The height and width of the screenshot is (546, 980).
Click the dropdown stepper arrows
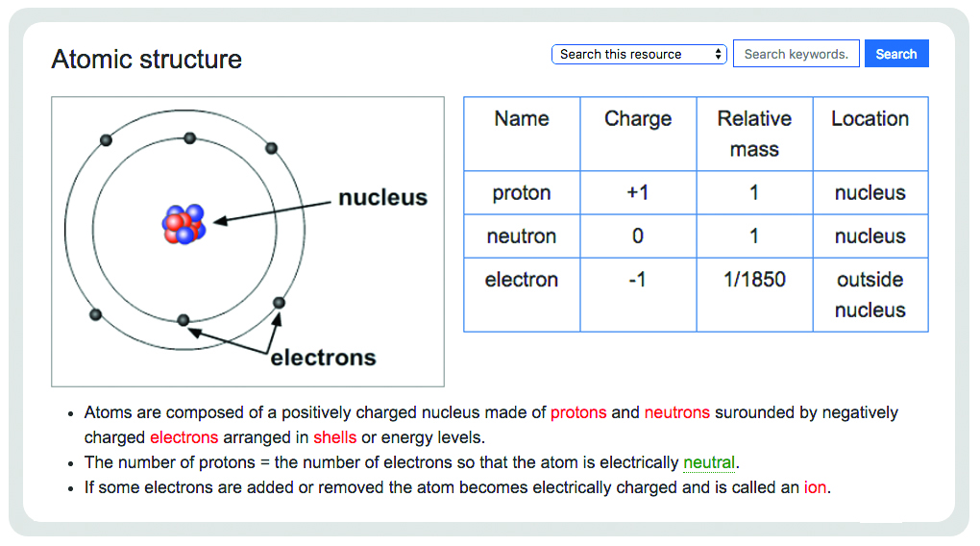tap(718, 55)
